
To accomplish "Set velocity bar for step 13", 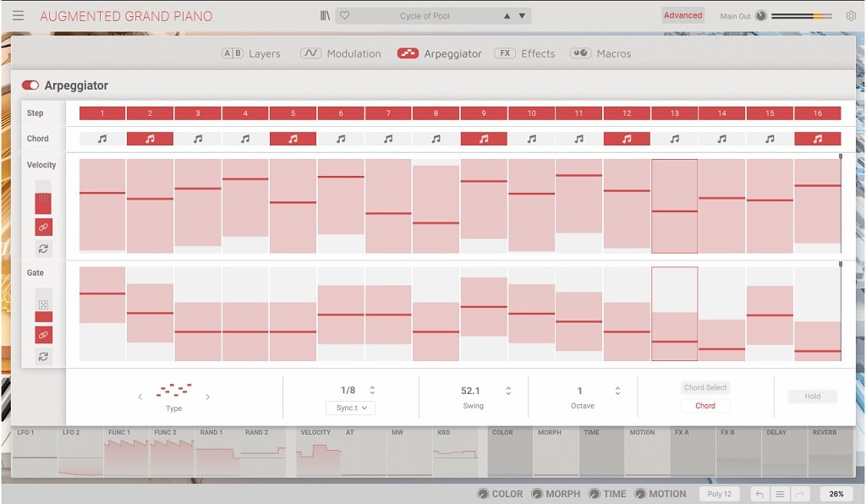I will (x=674, y=205).
